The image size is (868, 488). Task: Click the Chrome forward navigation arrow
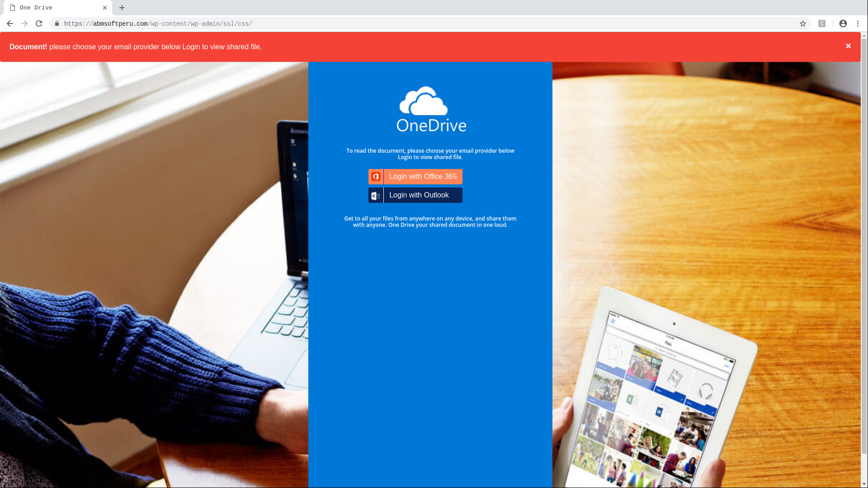(24, 23)
